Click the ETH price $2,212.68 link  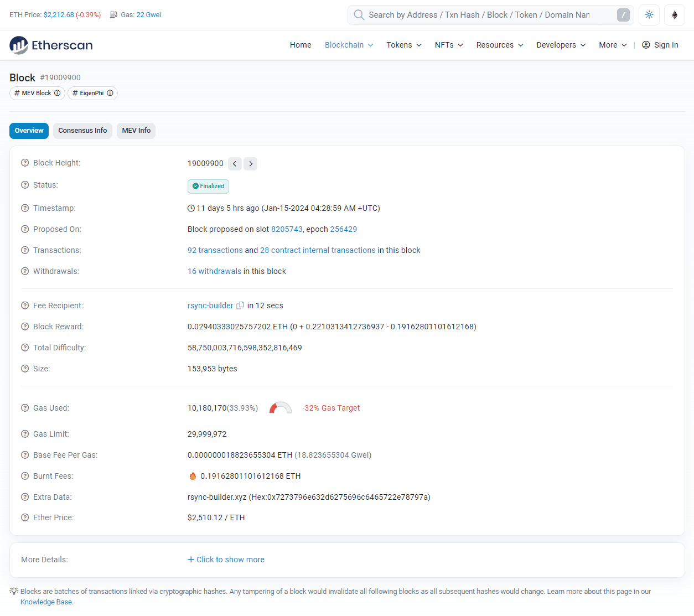(x=59, y=15)
